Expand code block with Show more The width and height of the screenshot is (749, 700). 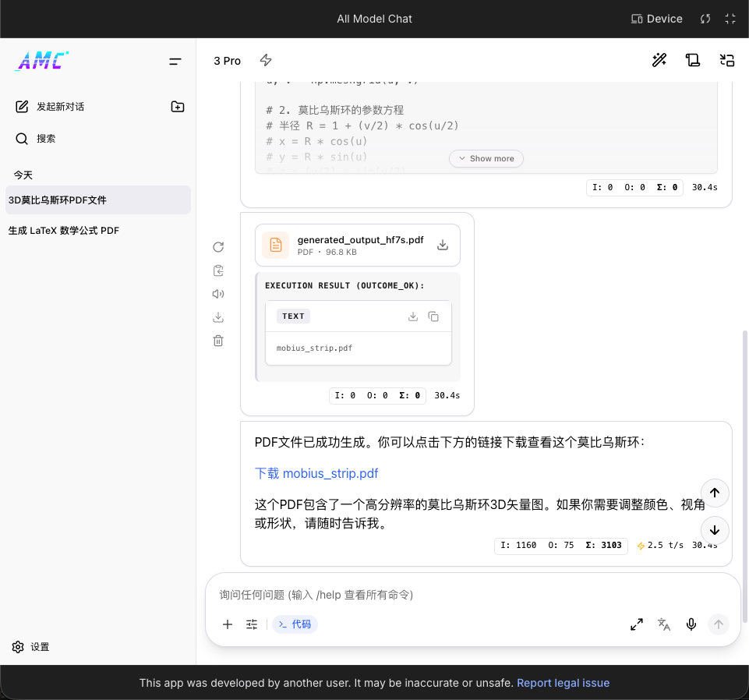pyautogui.click(x=486, y=159)
